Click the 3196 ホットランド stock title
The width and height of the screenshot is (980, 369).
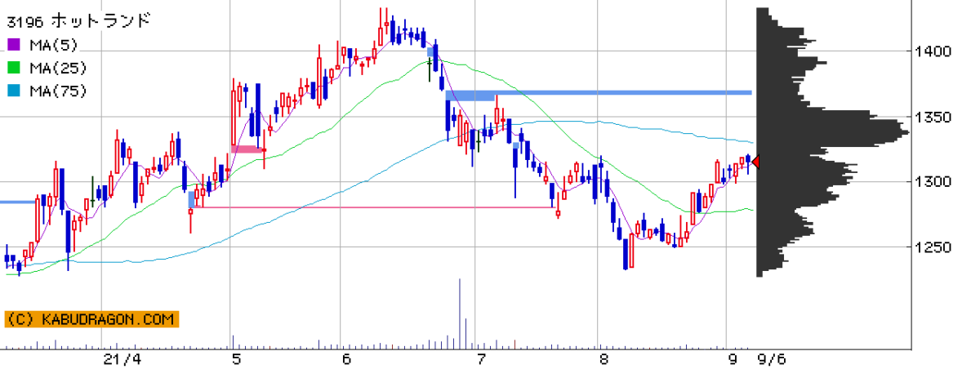tap(78, 20)
